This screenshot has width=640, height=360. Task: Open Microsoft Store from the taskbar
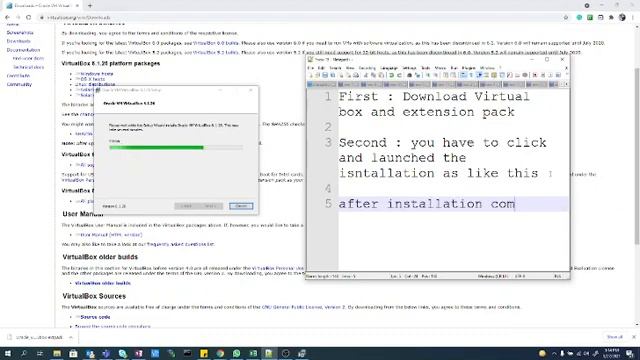coord(73,353)
